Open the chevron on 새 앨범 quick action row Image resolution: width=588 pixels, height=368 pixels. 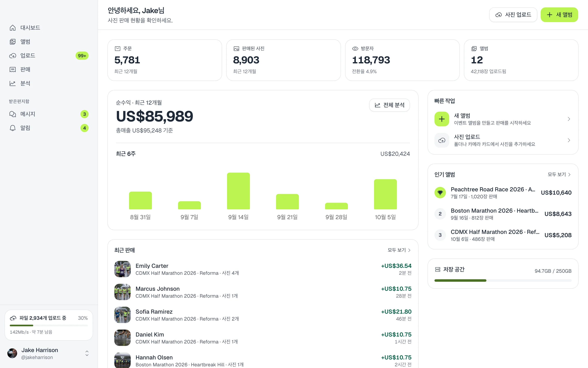(569, 119)
